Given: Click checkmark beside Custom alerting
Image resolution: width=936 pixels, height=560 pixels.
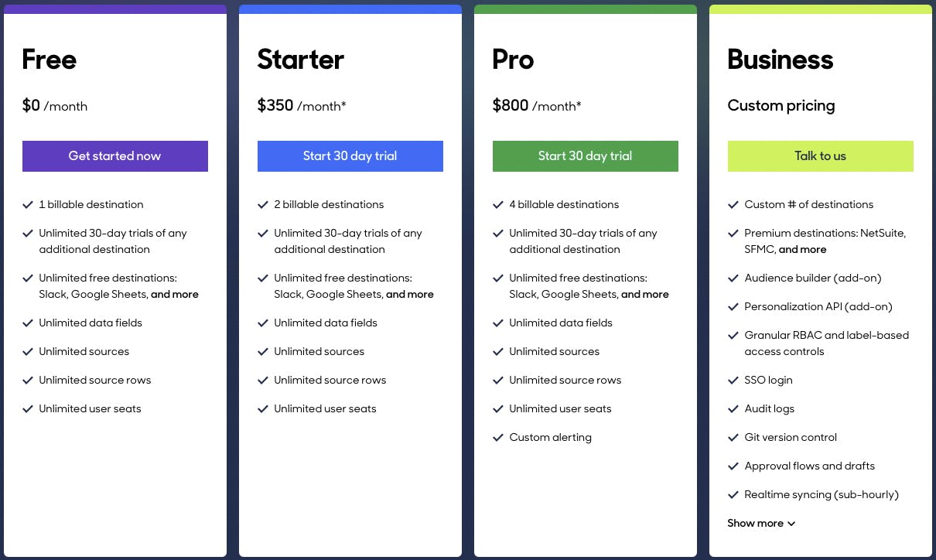Looking at the screenshot, I should pyautogui.click(x=498, y=438).
